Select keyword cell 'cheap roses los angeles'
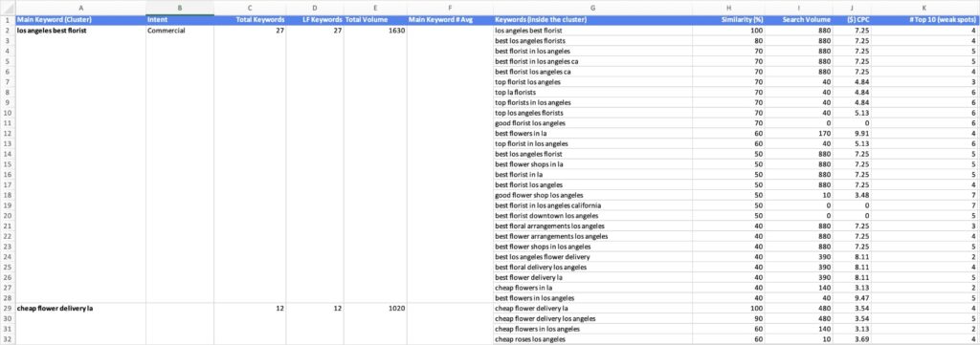This screenshot has width=980, height=345. 591,339
